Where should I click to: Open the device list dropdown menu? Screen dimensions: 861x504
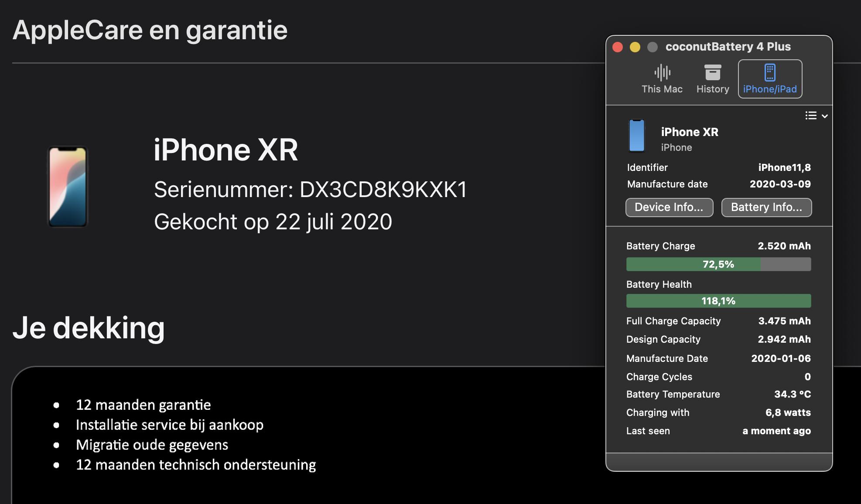817,116
